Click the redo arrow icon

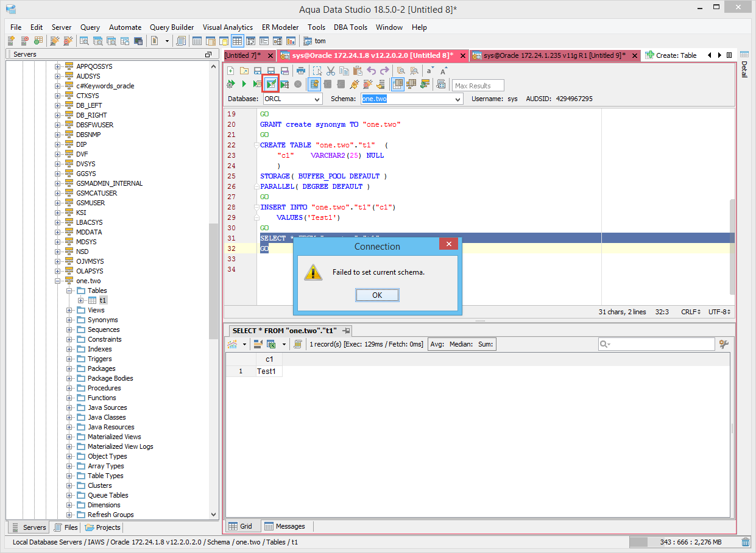(x=384, y=71)
